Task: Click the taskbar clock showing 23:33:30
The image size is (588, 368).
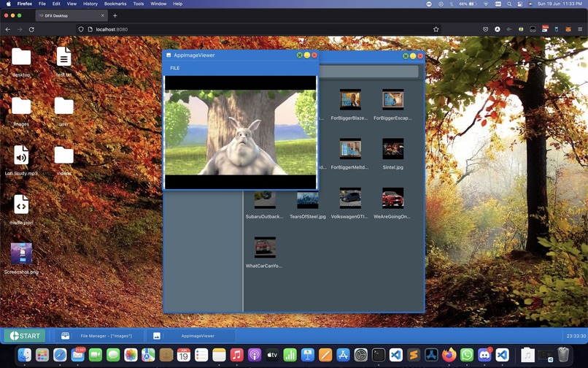Action: pyautogui.click(x=576, y=336)
